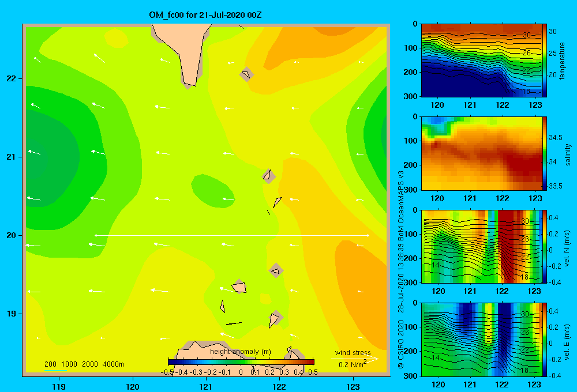This screenshot has height=392, width=577.
Task: Pick the vel. E color scale bar
Action: 545,340
